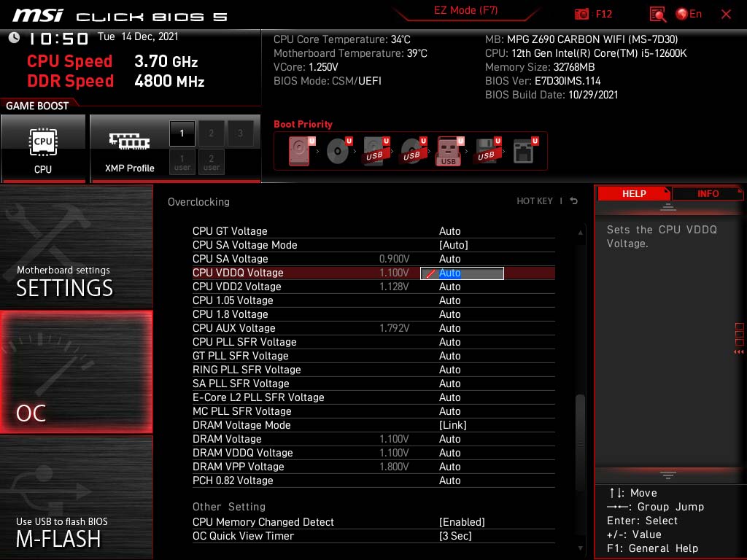Select the E-Core L2 PLL SFR Voltage row
This screenshot has width=747, height=560.
(x=373, y=397)
